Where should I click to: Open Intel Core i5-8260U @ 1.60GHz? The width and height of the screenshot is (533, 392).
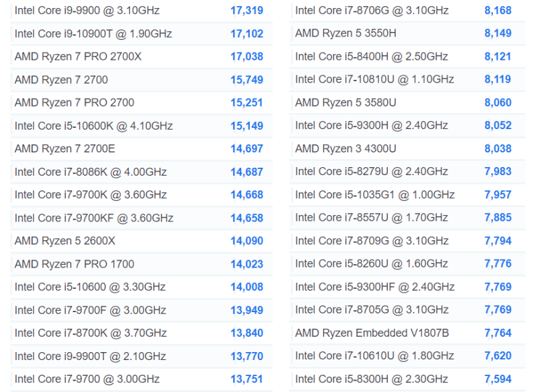pyautogui.click(x=372, y=264)
